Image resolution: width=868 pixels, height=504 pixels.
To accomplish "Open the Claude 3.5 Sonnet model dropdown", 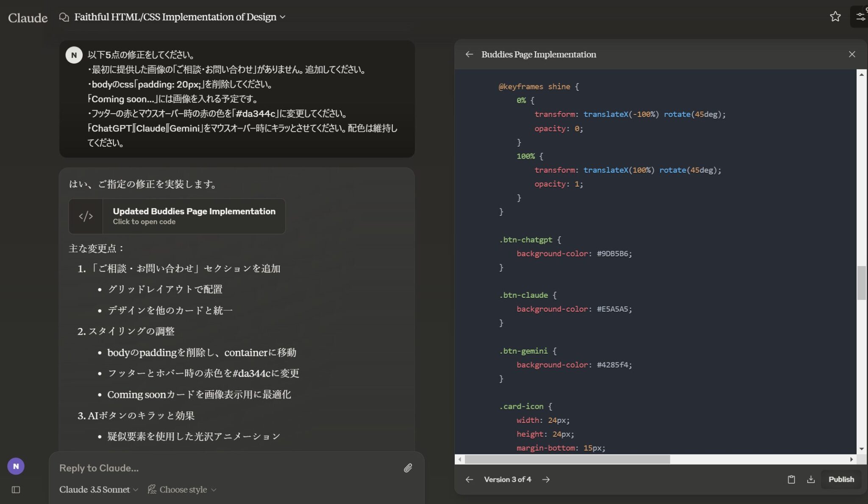I will (x=98, y=489).
